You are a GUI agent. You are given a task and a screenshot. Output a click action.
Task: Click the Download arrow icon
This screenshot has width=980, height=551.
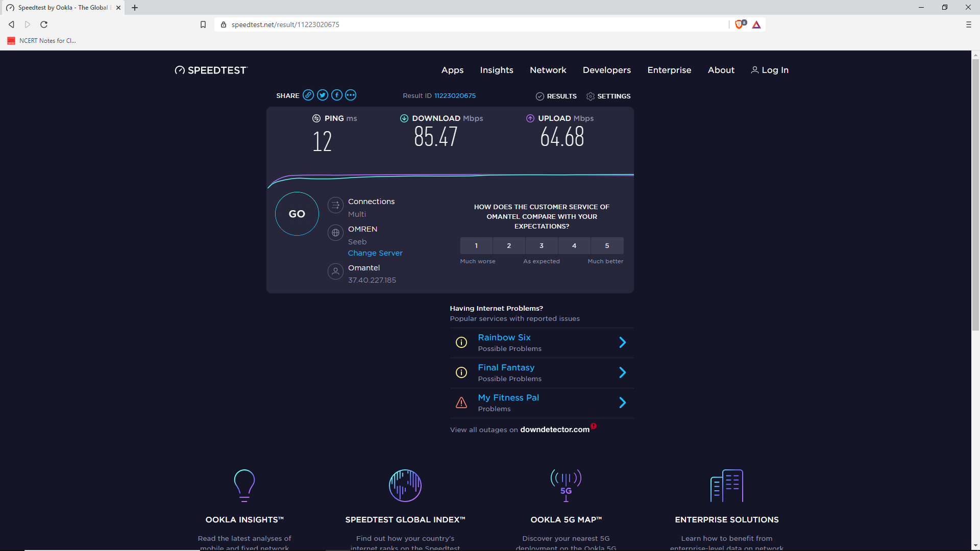(404, 118)
